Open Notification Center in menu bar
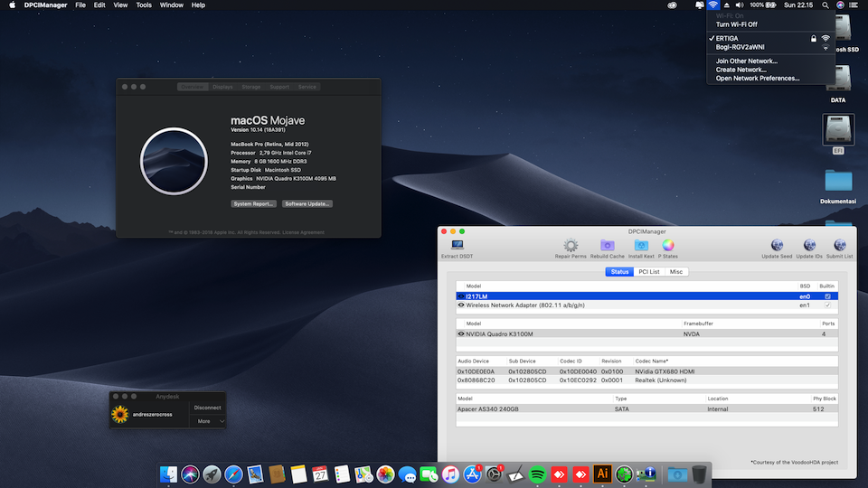 pyautogui.click(x=854, y=5)
